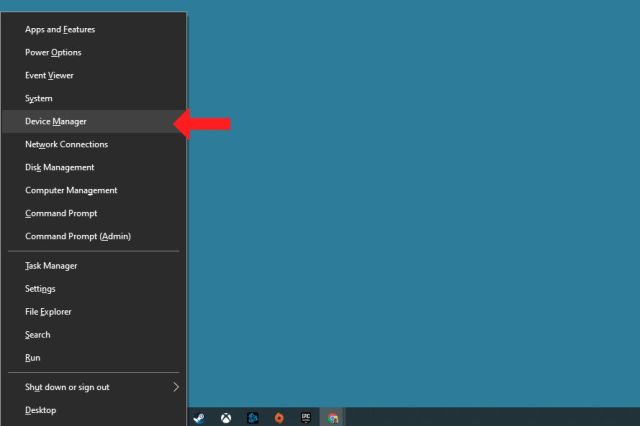This screenshot has width=640, height=426.
Task: Open File Explorer
Action: (x=94, y=312)
